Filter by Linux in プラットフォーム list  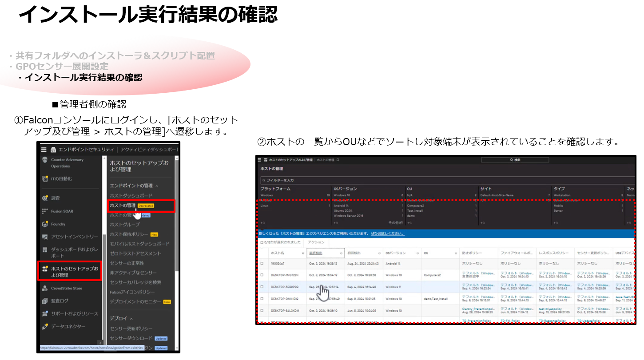tap(264, 206)
